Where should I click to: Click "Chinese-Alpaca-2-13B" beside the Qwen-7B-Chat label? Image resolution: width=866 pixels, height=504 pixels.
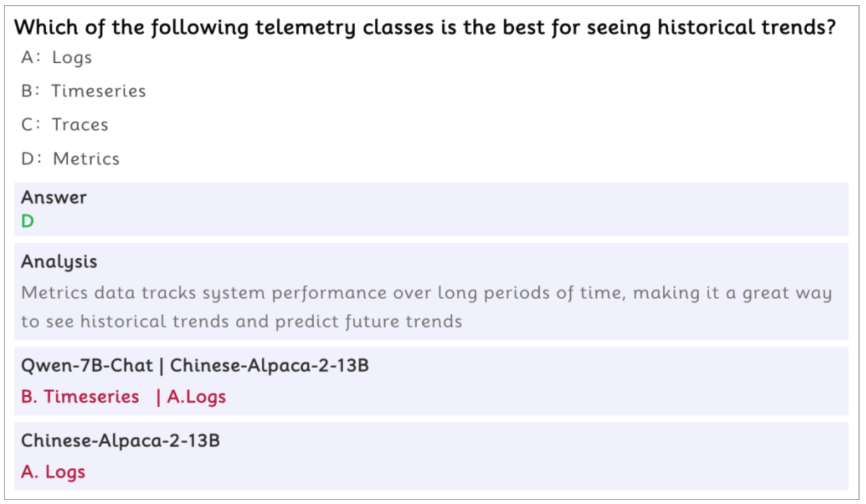pos(269,365)
